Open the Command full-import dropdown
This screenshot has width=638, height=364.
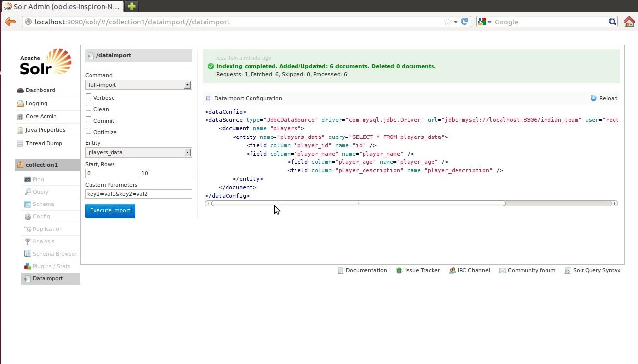coord(138,85)
